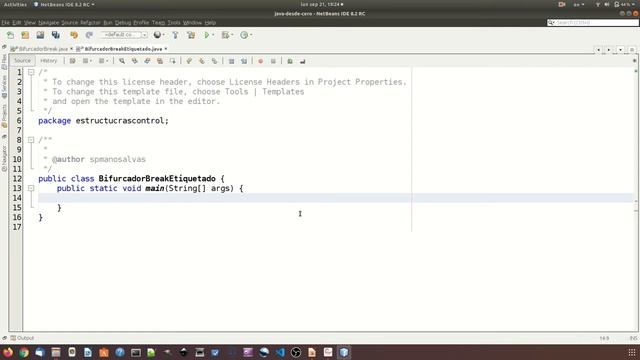
Task: Click the Find Selection magnifier icon
Action: click(x=122, y=61)
